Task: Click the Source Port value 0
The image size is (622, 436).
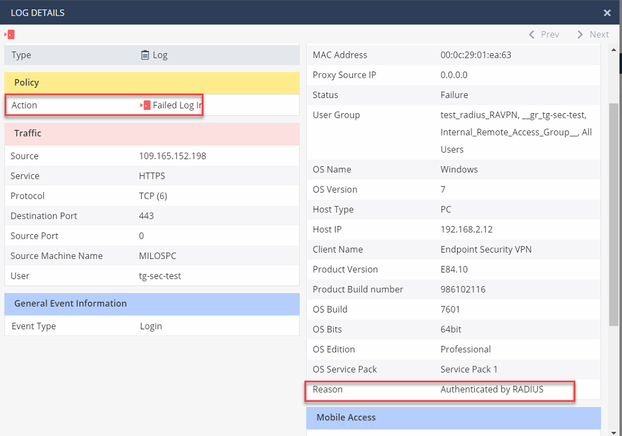Action: (141, 236)
